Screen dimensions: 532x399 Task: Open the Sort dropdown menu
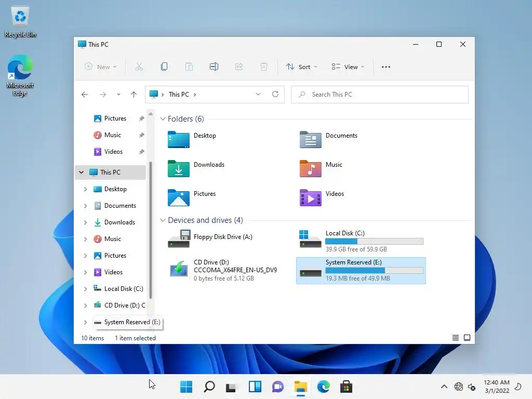(302, 67)
